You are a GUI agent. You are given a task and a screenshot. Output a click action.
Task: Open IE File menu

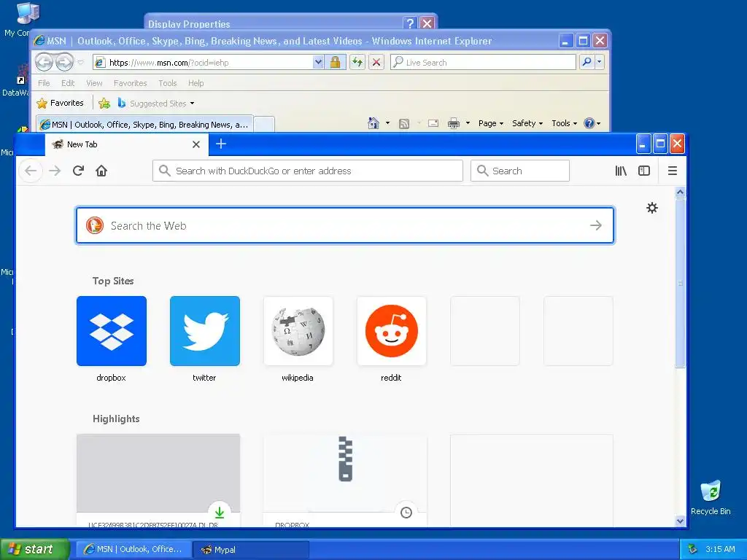44,83
